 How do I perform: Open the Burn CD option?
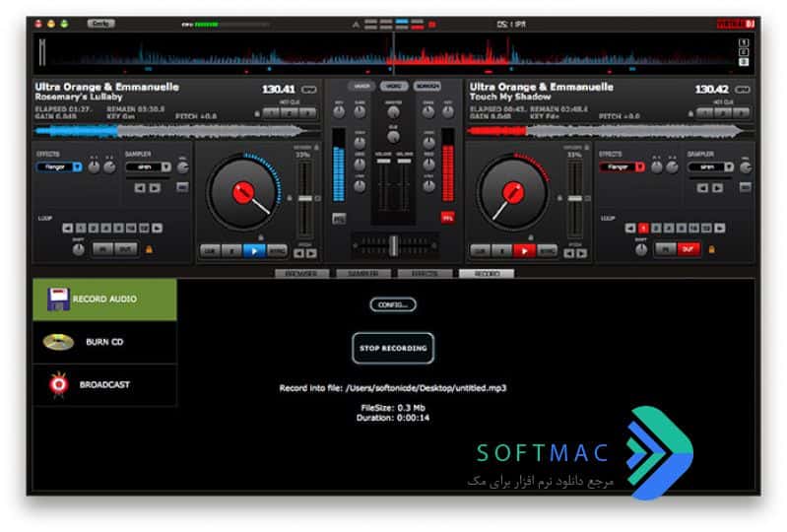point(104,342)
